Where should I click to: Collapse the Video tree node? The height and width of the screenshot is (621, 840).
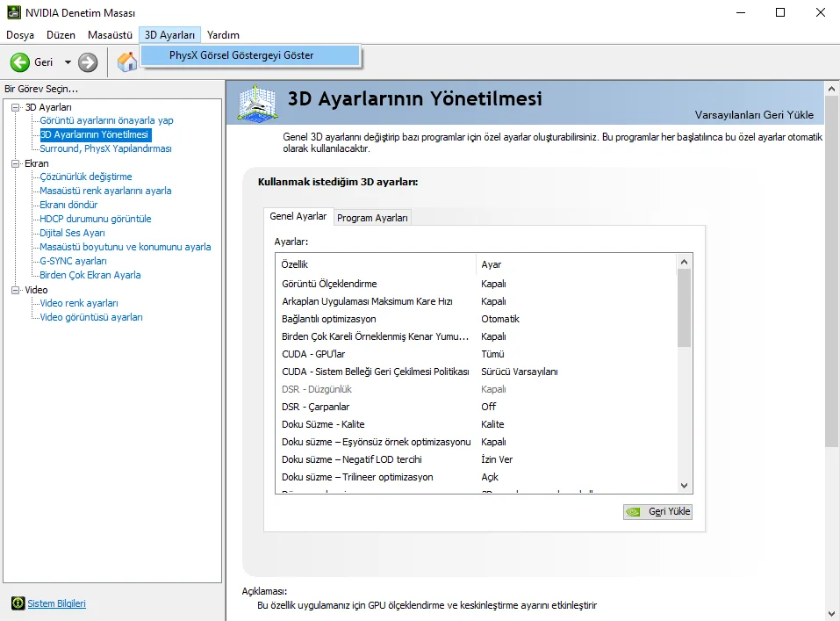tap(16, 290)
